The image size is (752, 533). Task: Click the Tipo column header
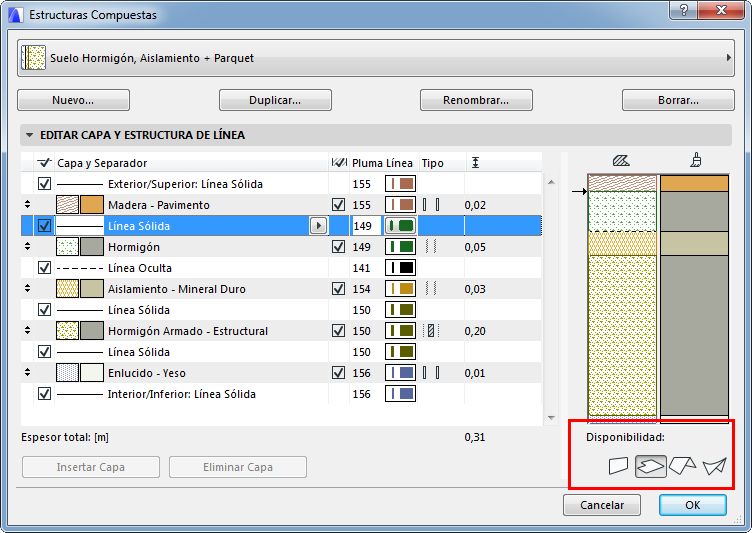[x=433, y=163]
